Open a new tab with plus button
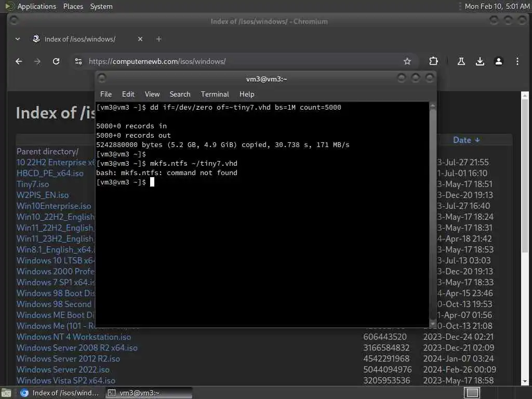This screenshot has height=399, width=532. click(158, 39)
